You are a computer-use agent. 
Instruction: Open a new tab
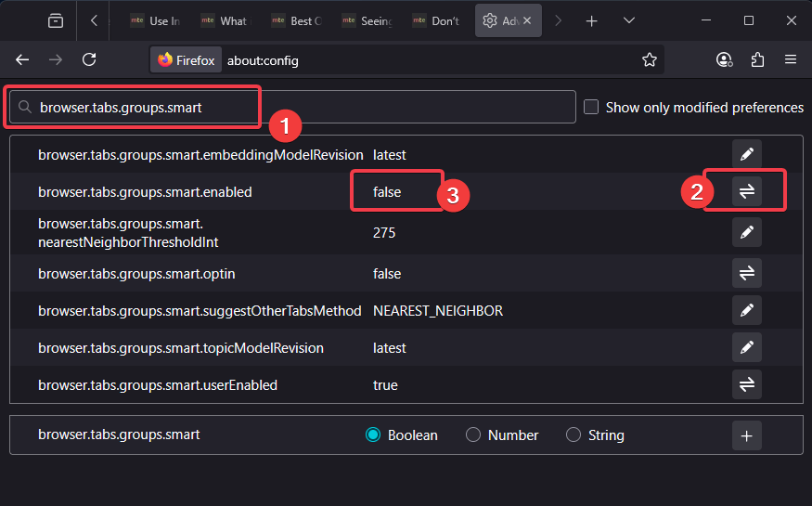pos(592,20)
